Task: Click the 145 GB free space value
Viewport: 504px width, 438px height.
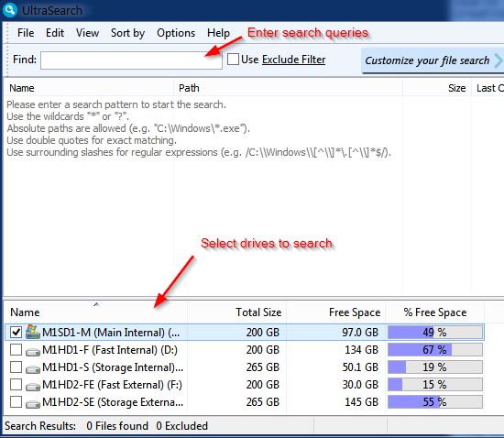Action: 362,401
